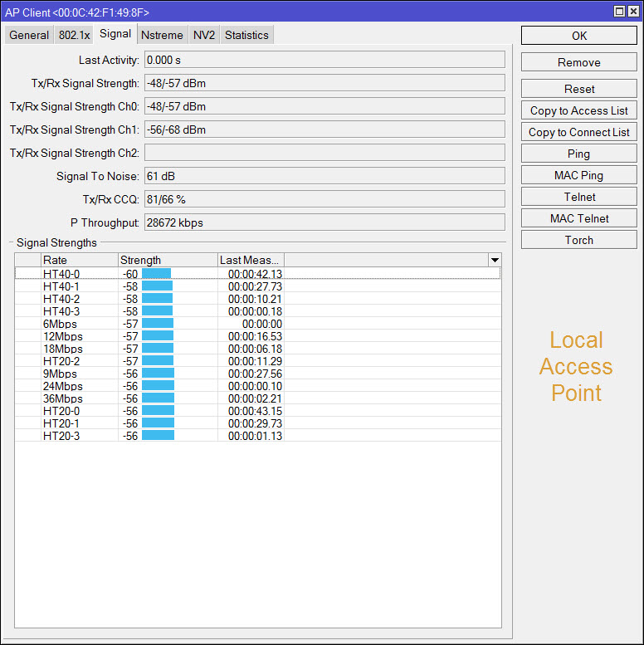Select the HT20-3 row

point(258,436)
